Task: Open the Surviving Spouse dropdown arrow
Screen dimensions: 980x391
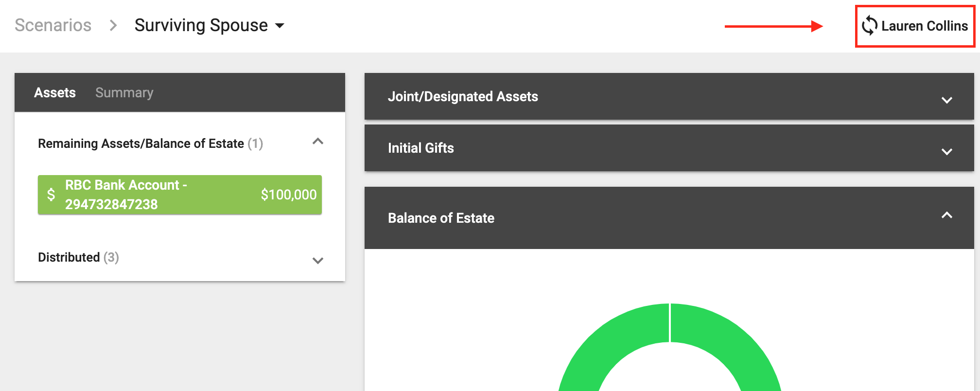Action: point(280,26)
